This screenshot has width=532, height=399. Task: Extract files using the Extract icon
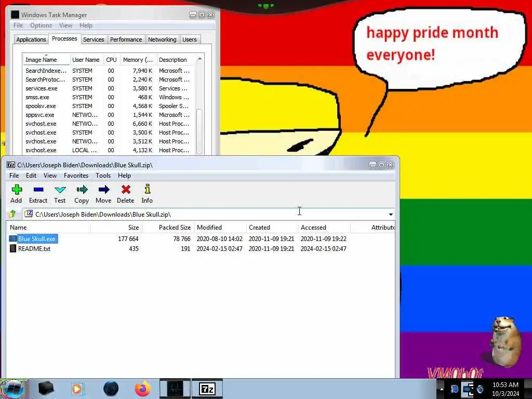coord(38,194)
